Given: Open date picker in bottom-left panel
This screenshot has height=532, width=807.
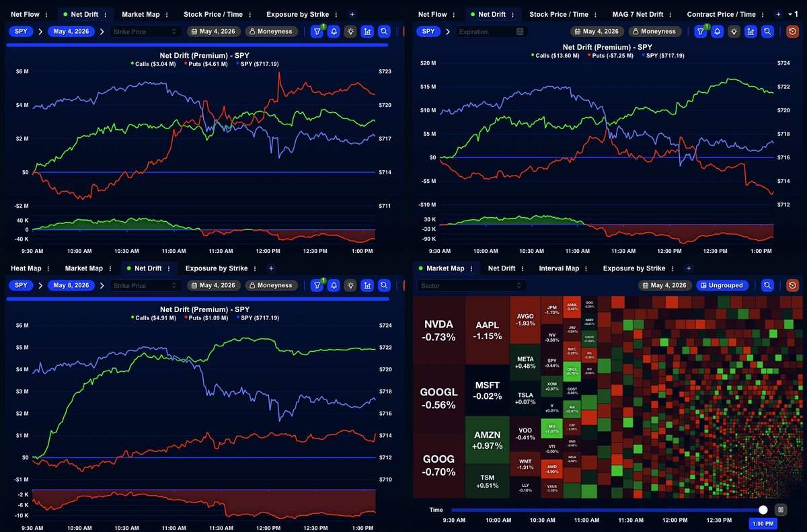Looking at the screenshot, I should [x=214, y=285].
